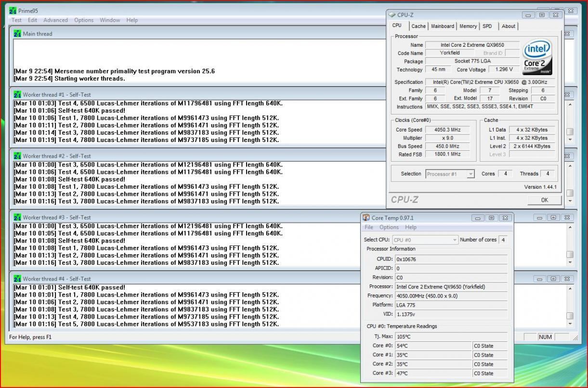Click the Core Voltage value 1.296 V

504,70
